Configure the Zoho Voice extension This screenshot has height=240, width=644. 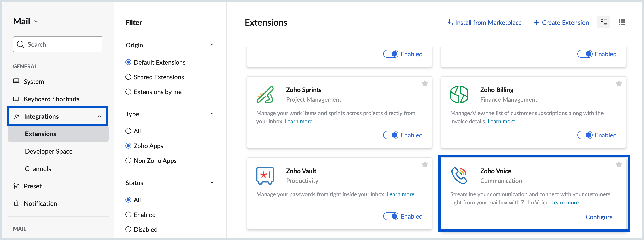[x=599, y=217]
